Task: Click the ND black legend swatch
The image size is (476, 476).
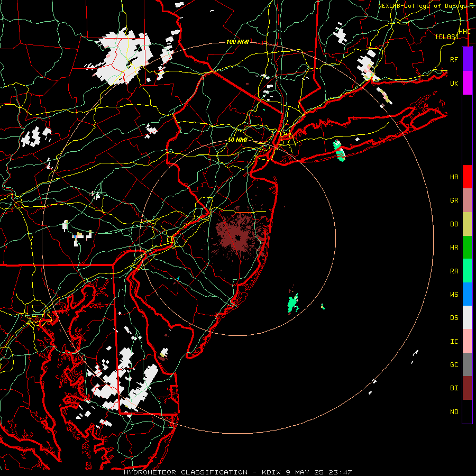Action: click(467, 411)
